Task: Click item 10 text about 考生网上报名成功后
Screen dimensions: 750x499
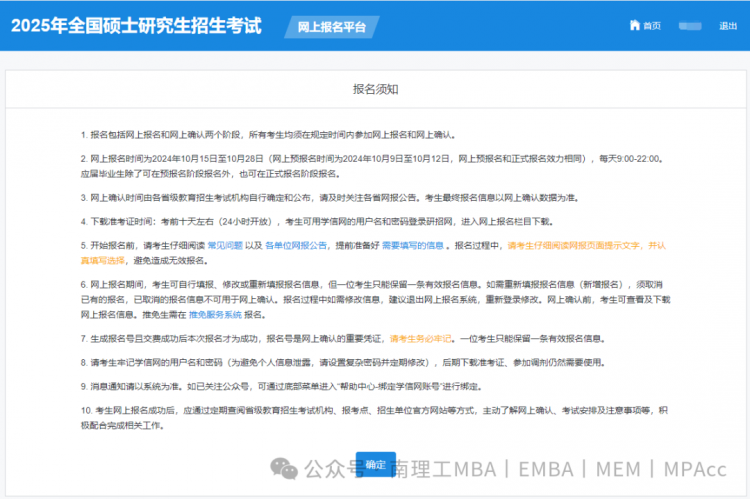Action: click(375, 418)
